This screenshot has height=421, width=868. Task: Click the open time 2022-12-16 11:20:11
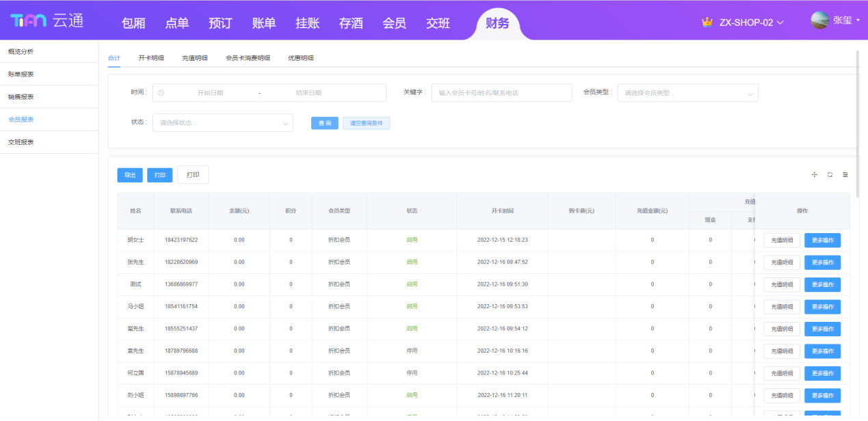pos(503,396)
